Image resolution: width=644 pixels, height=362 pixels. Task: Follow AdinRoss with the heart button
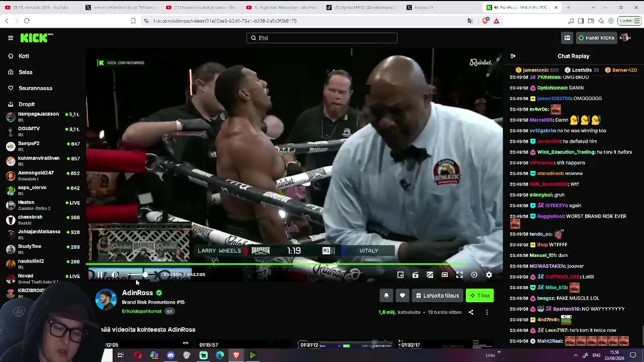click(x=402, y=296)
